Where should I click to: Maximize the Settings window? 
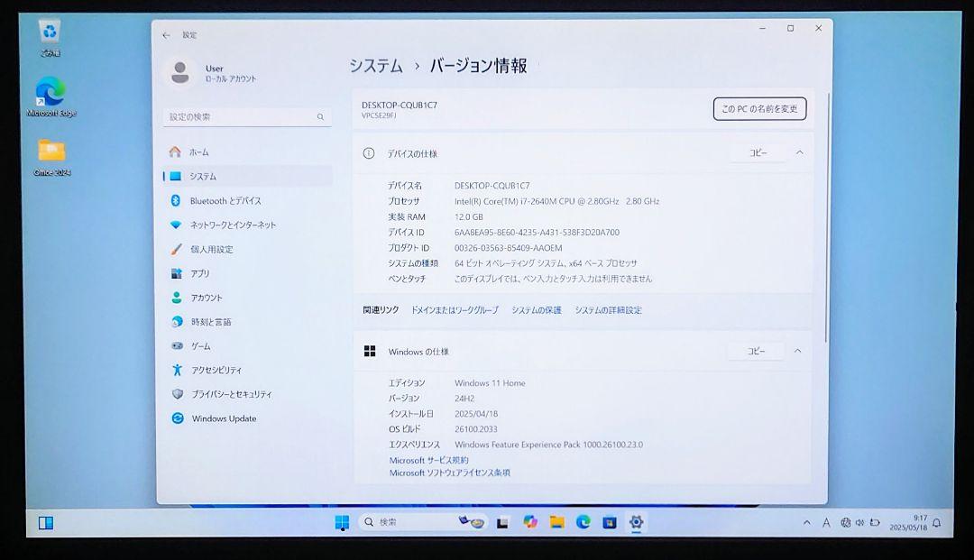point(791,29)
